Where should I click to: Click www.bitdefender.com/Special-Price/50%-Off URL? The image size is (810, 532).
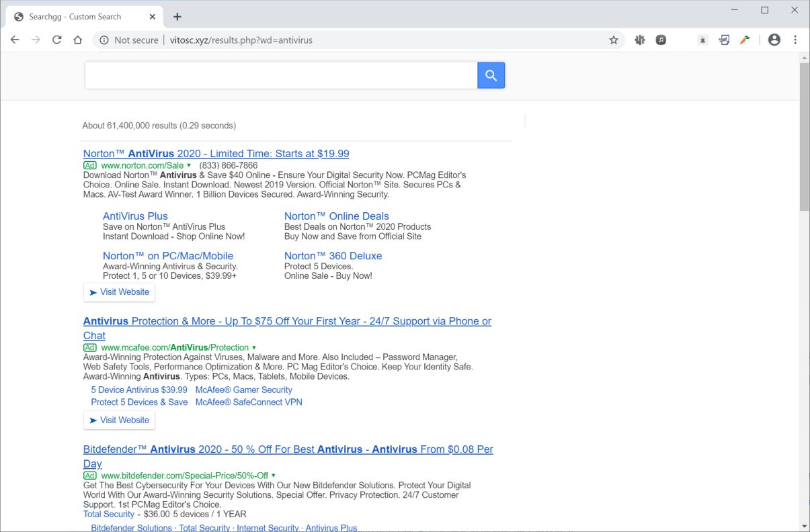point(185,476)
